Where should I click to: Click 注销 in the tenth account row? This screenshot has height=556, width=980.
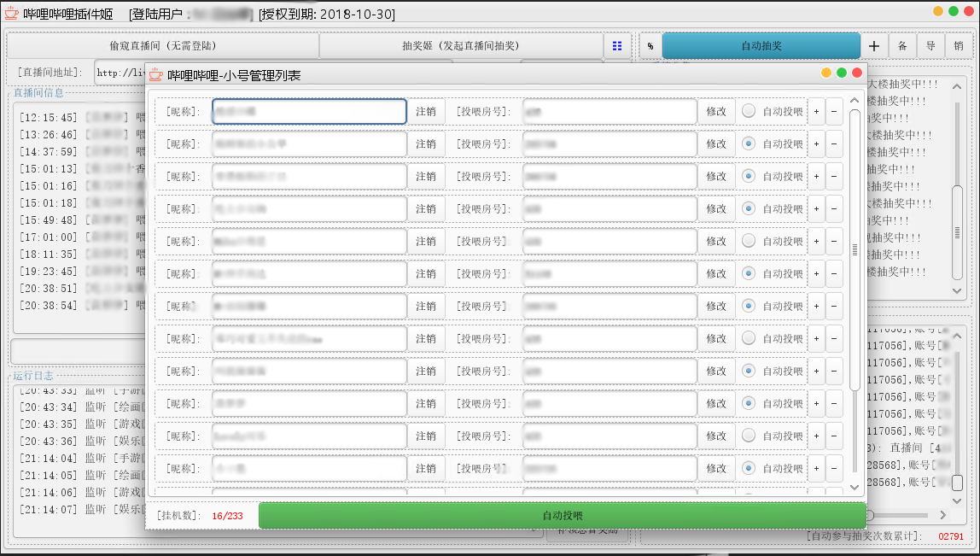(x=426, y=403)
